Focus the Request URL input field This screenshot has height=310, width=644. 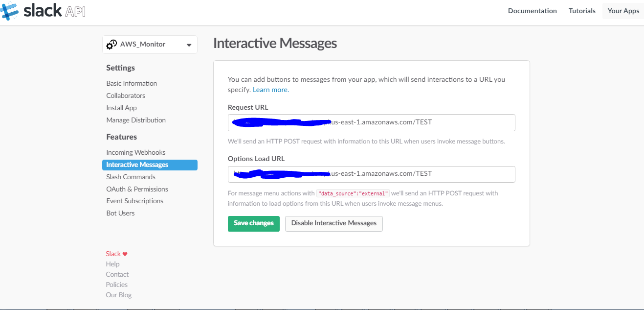(372, 122)
